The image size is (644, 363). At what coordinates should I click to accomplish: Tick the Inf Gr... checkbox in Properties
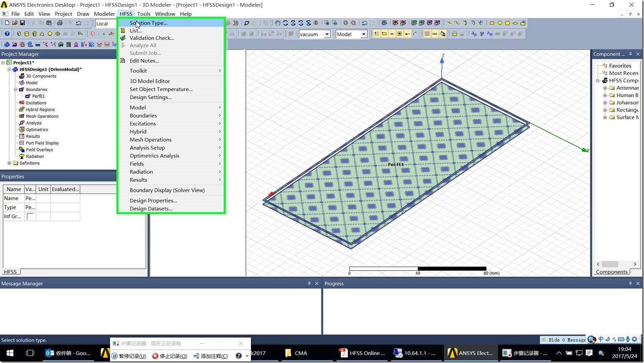(30, 216)
